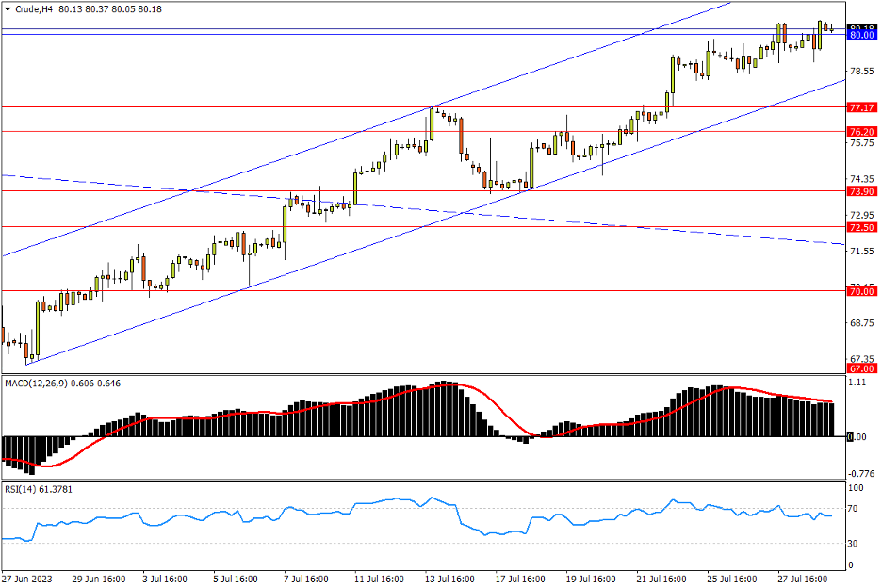This screenshot has height=588, width=882.
Task: Click the red 67.00 price level label
Action: click(861, 368)
